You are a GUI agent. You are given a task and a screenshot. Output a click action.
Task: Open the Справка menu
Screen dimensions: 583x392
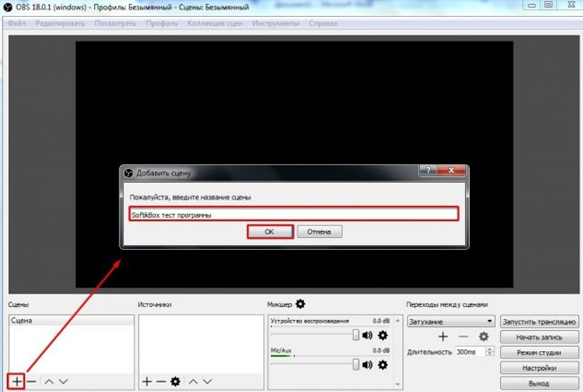point(323,23)
